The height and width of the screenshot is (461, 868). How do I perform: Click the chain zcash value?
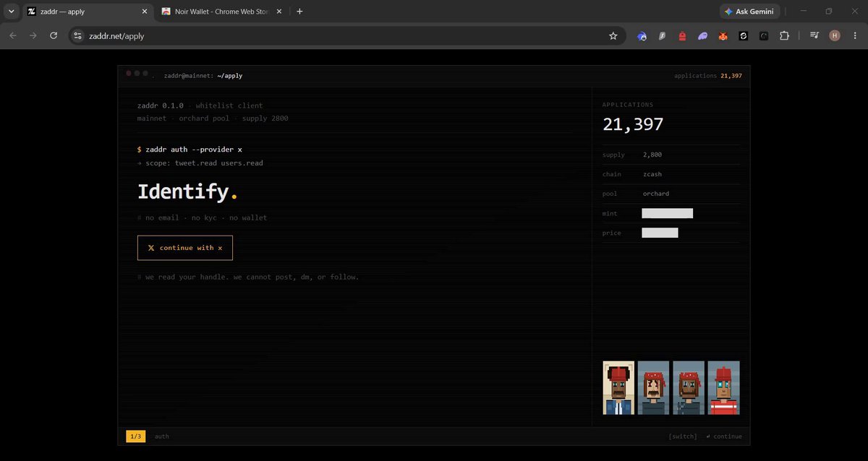(x=652, y=174)
